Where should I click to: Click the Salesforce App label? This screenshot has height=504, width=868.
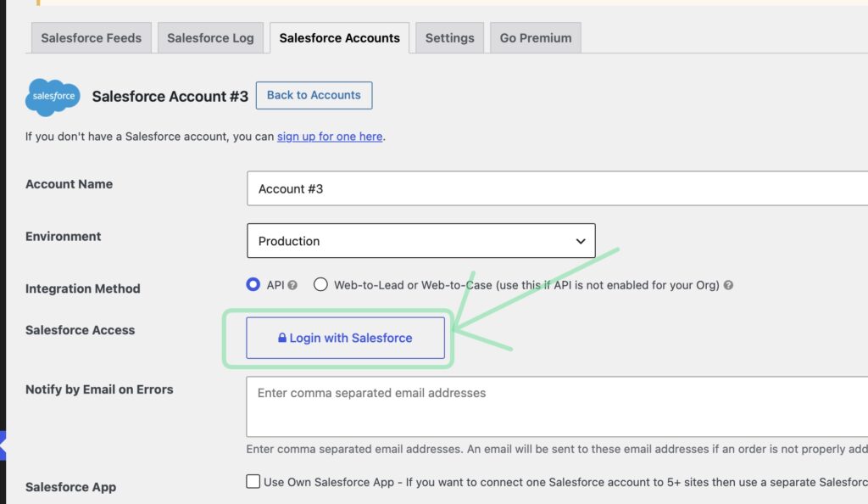coord(71,487)
